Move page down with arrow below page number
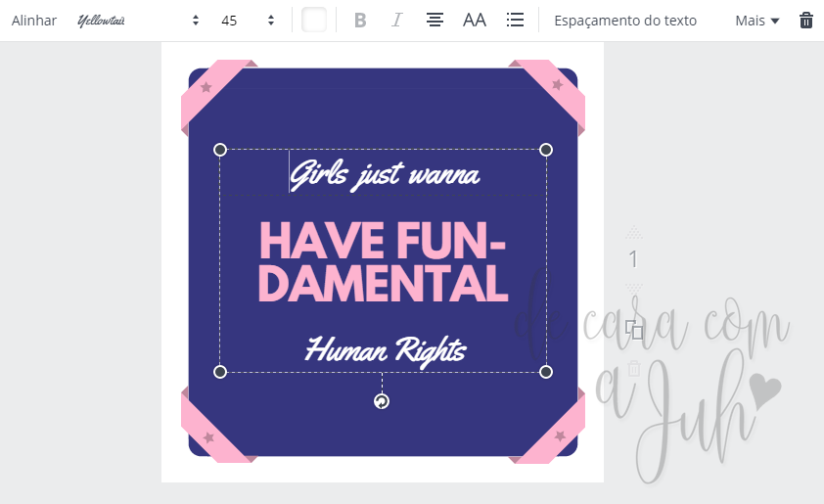824x504 pixels. [x=634, y=289]
